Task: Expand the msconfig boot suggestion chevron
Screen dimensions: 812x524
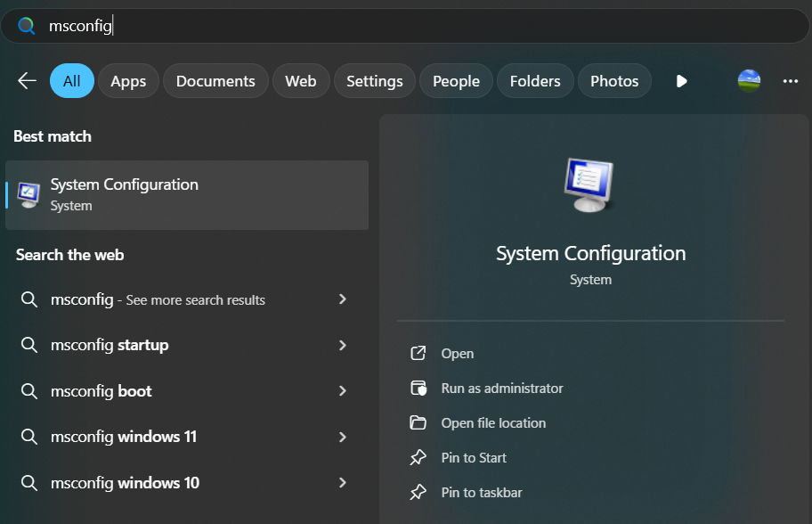Action: tap(343, 391)
